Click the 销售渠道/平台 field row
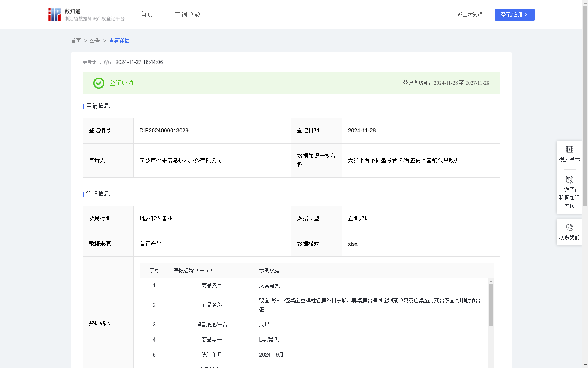The height and width of the screenshot is (368, 588). click(314, 325)
